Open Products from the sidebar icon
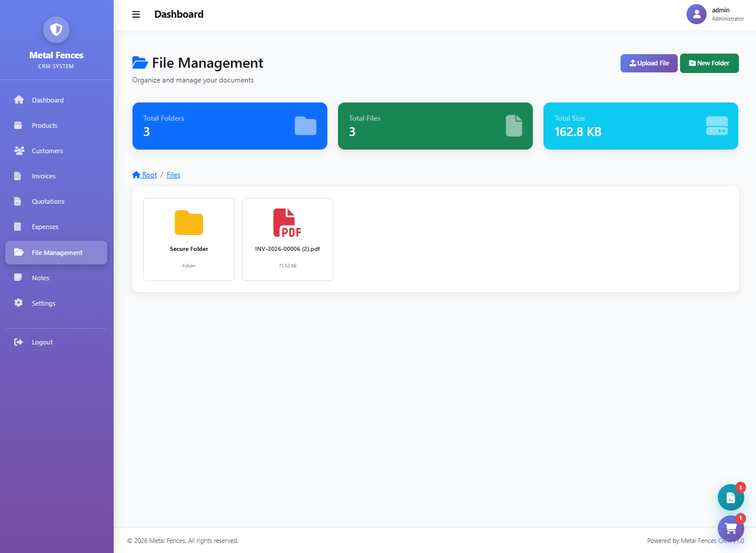The height and width of the screenshot is (553, 756). (18, 125)
